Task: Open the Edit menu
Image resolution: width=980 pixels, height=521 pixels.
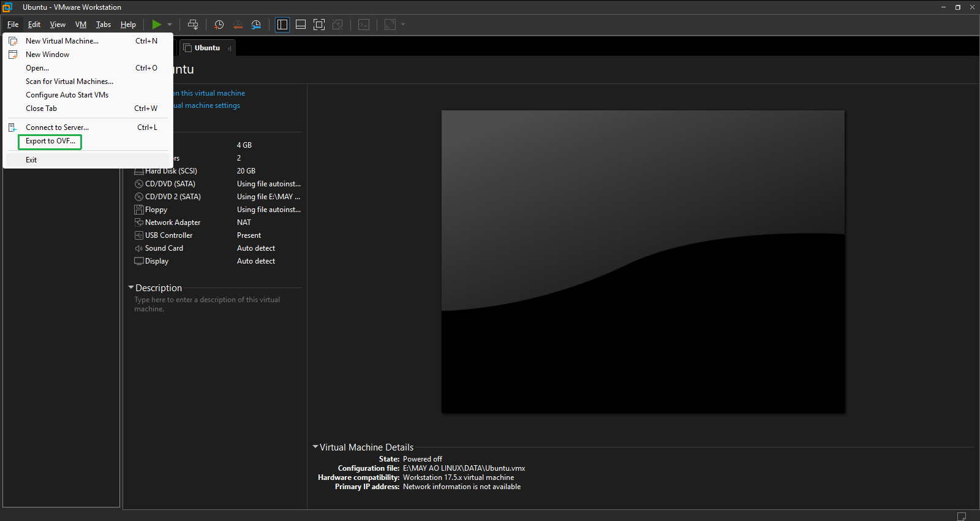Action: (34, 25)
